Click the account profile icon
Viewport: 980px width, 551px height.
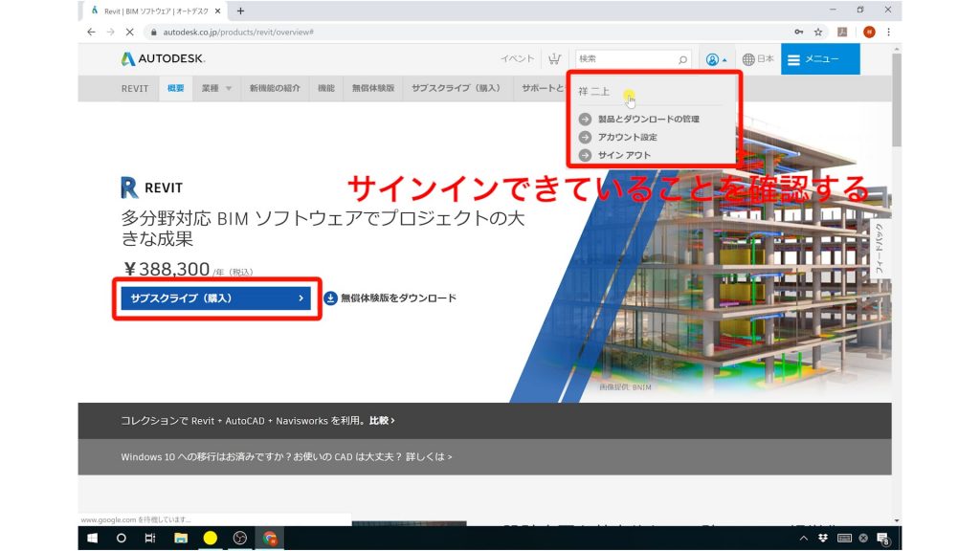pos(713,58)
